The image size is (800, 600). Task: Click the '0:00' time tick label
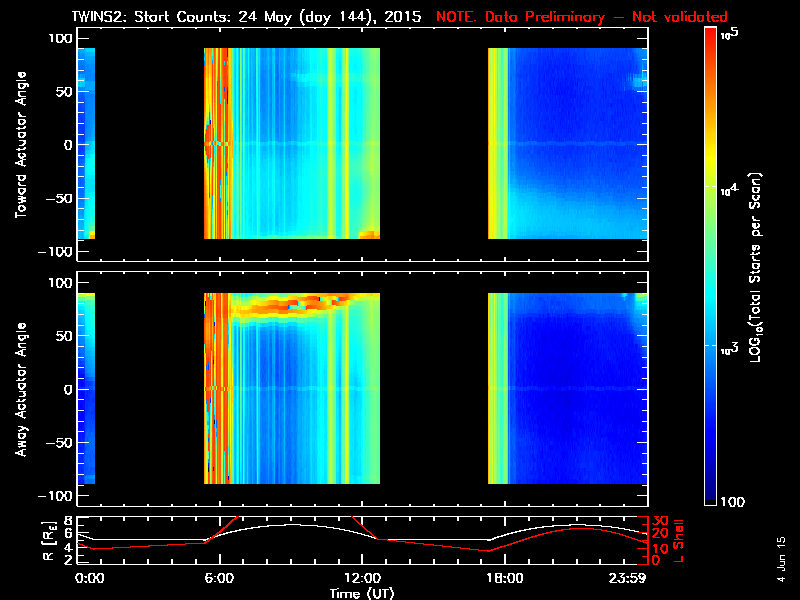[x=90, y=578]
